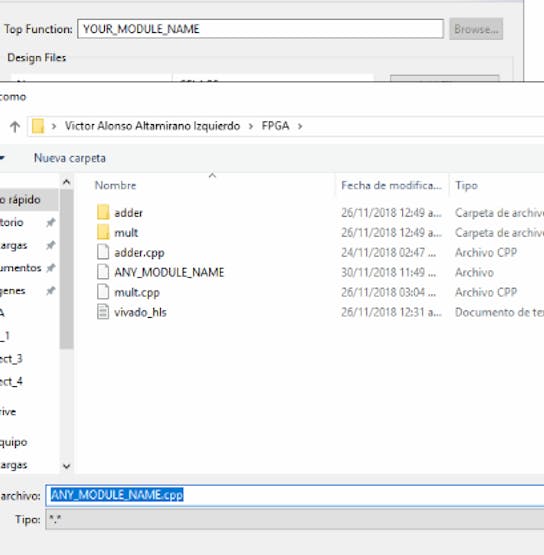This screenshot has height=555, width=544.
Task: Select the ANY_MODULE_NAME file icon
Action: (x=103, y=272)
